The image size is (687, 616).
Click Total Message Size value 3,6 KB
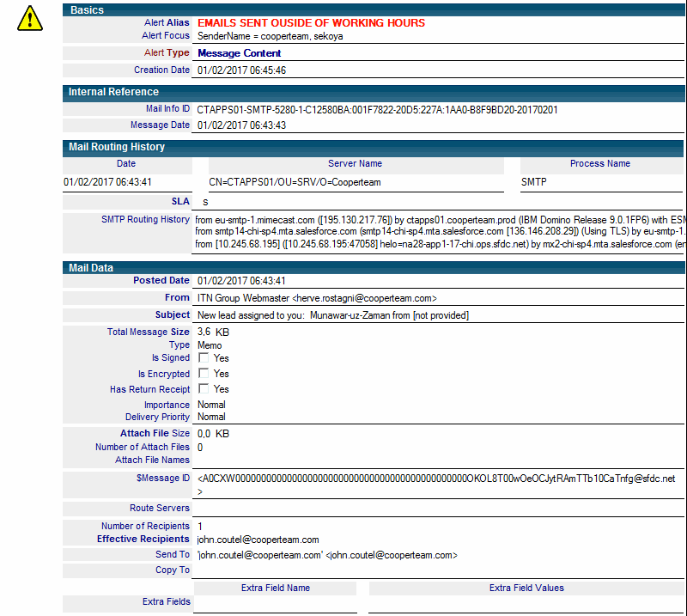[213, 332]
